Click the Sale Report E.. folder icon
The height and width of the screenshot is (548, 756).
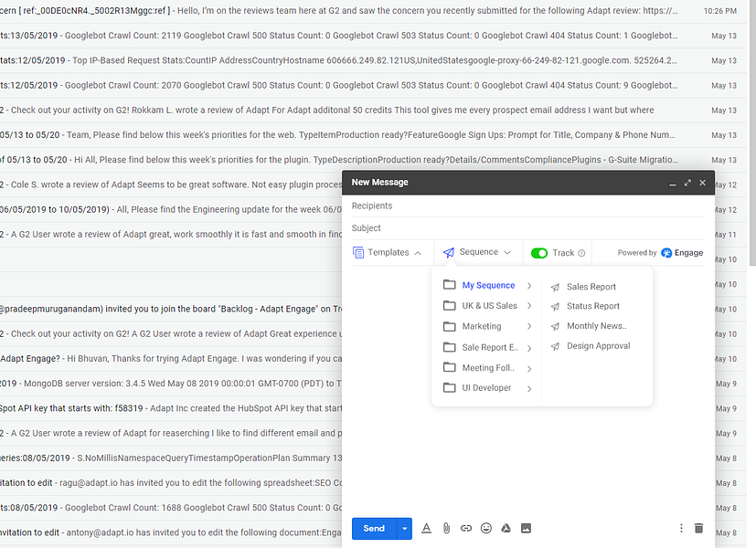pyautogui.click(x=450, y=347)
